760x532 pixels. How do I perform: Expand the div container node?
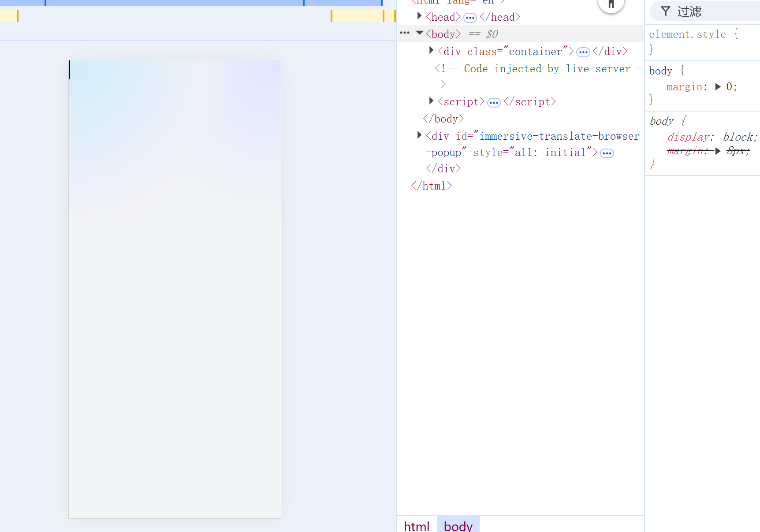click(432, 51)
